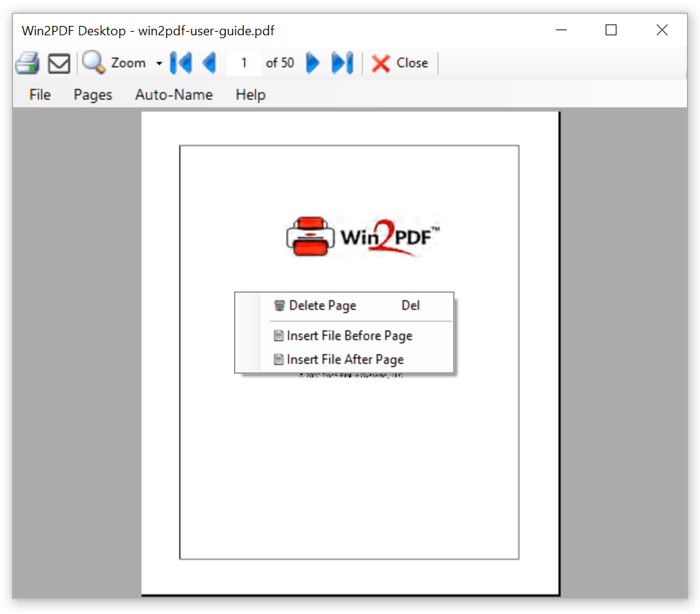Choose Insert File Before Page
Screen dimensions: 700x614
[350, 335]
